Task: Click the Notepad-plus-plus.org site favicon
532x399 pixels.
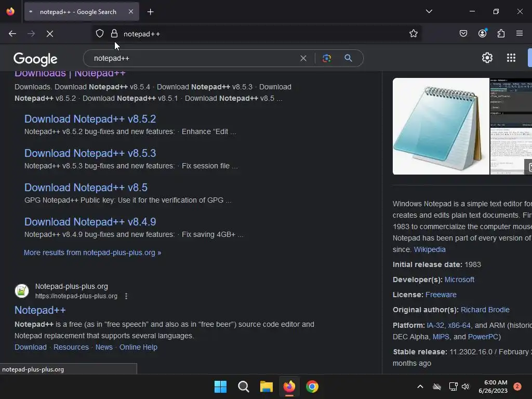Action: 22,291
